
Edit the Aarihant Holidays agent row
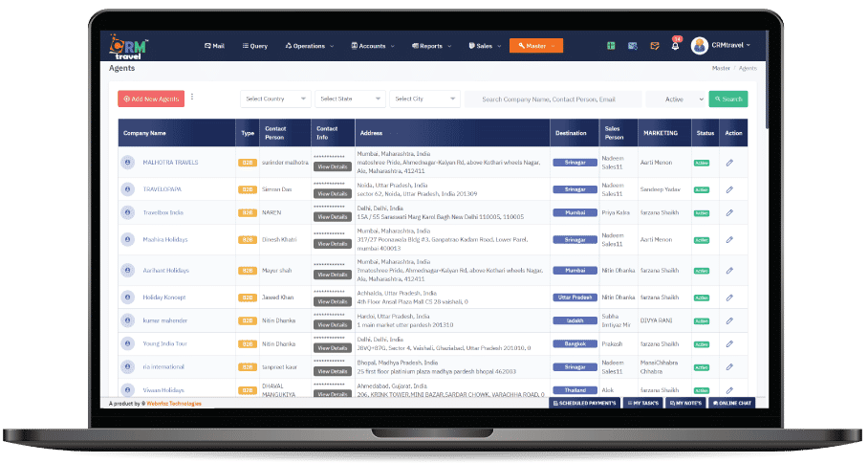[x=729, y=271]
